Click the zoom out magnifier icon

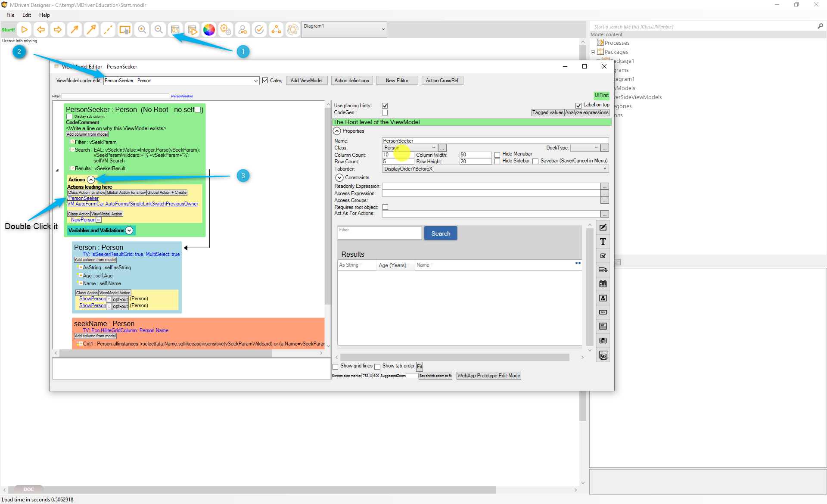click(x=159, y=30)
